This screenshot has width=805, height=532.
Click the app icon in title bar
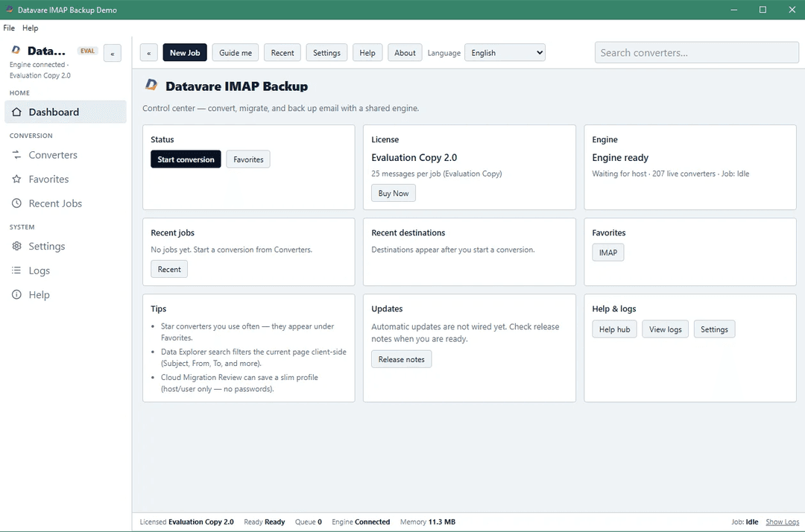click(9, 9)
